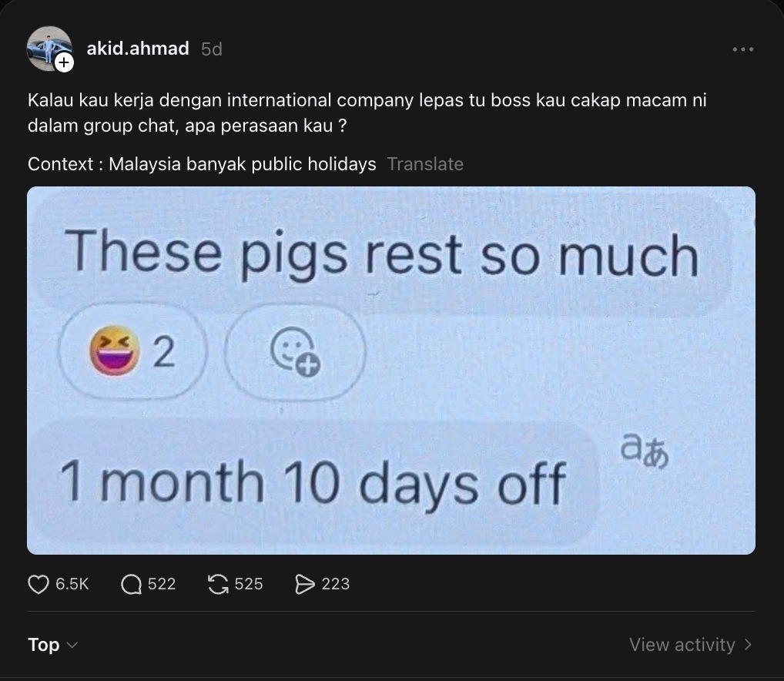Click the add-reaction smiley icon in image
784x681 pixels.
(x=295, y=353)
